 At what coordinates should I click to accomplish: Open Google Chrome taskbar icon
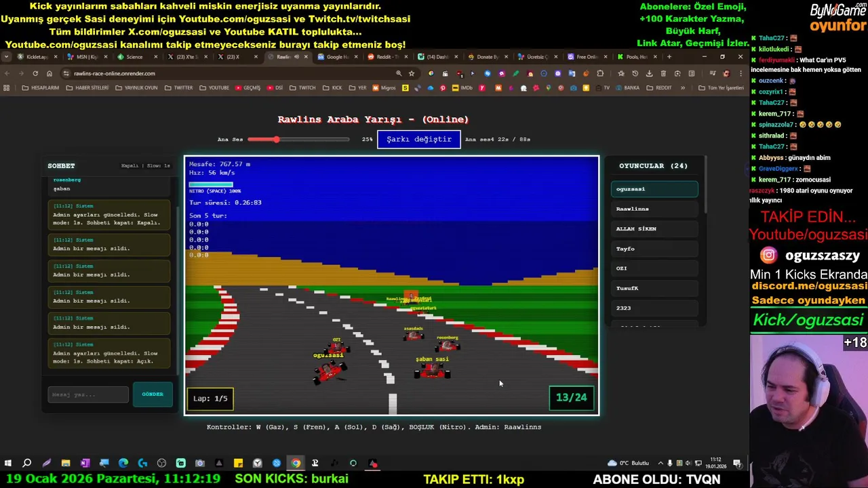(x=296, y=464)
